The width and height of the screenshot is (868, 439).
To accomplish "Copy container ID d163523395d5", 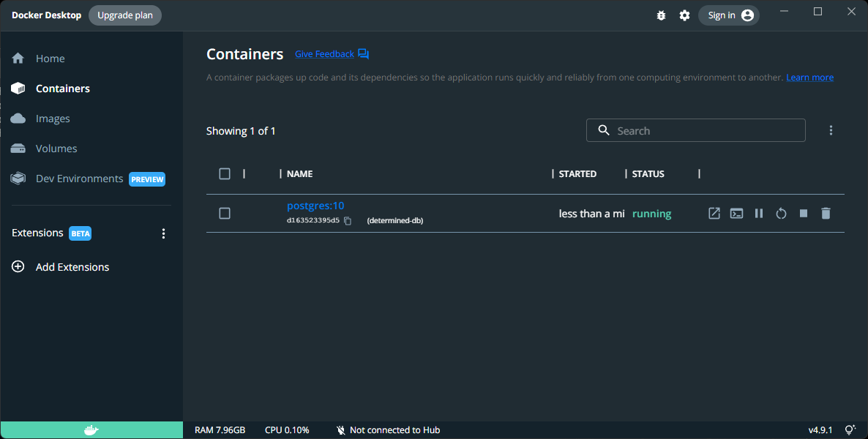I will point(348,221).
